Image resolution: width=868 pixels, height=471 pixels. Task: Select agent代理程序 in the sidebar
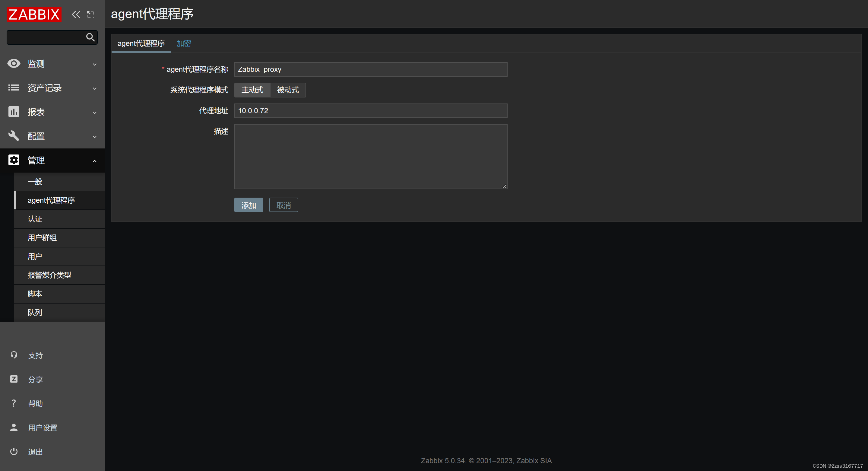59,200
